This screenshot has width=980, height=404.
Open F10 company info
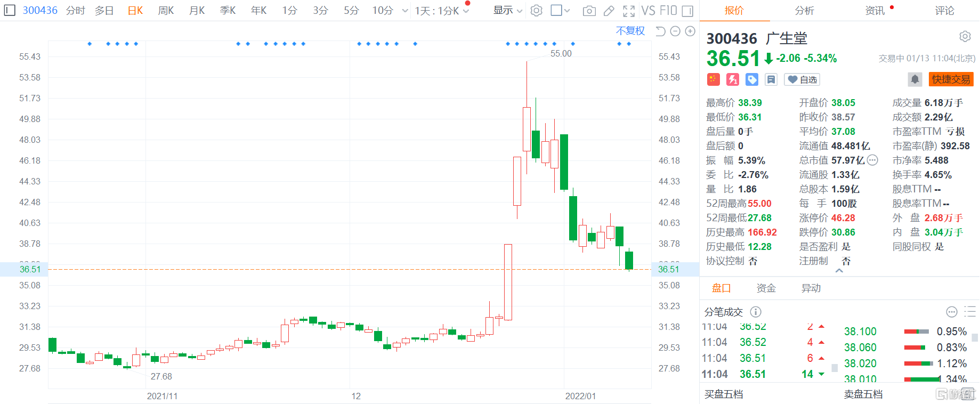pyautogui.click(x=668, y=11)
